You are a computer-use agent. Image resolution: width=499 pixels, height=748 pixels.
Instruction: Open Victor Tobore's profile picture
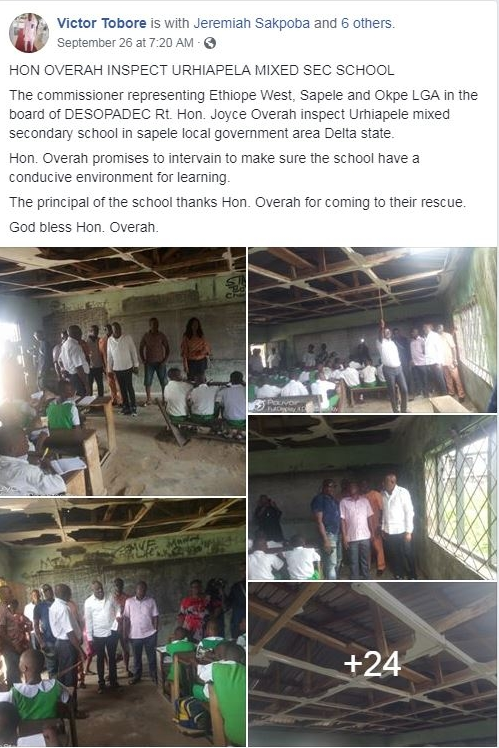(29, 32)
